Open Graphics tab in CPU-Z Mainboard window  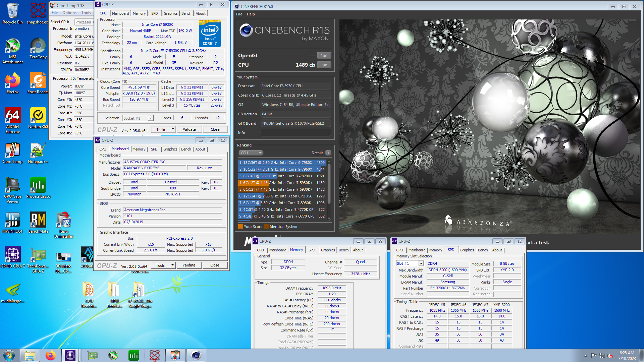click(x=170, y=149)
